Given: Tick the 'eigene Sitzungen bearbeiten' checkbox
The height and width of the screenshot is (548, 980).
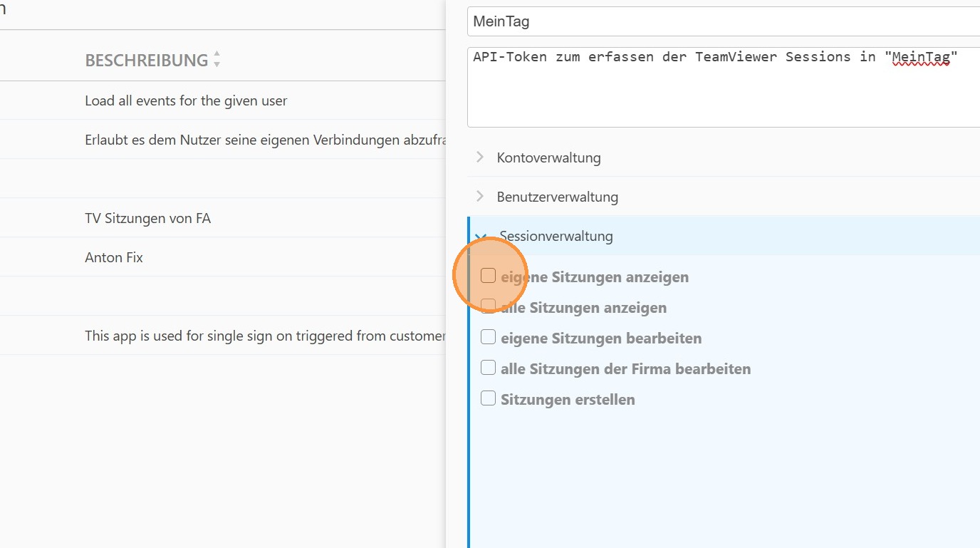Looking at the screenshot, I should (488, 337).
